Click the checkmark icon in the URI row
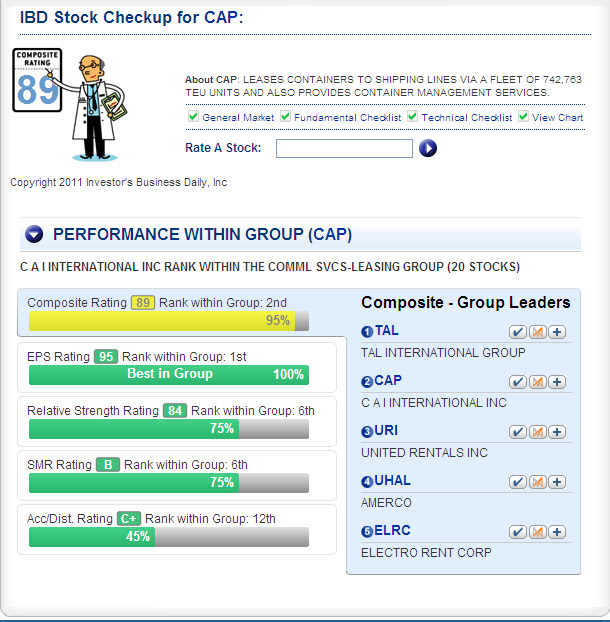The height and width of the screenshot is (622, 610). coord(518,432)
